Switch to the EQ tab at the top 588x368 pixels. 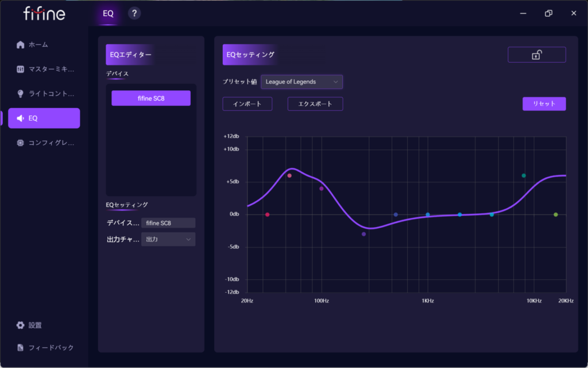click(x=107, y=14)
